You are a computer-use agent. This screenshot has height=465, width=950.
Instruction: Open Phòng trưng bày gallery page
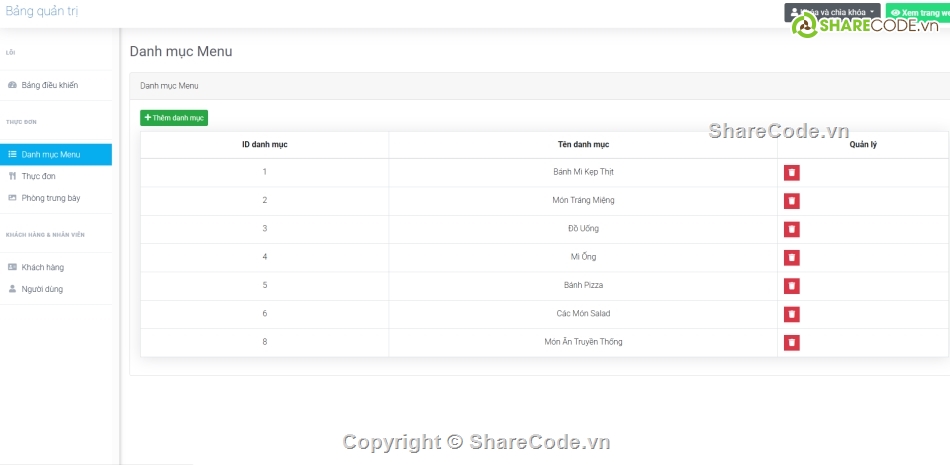50,198
